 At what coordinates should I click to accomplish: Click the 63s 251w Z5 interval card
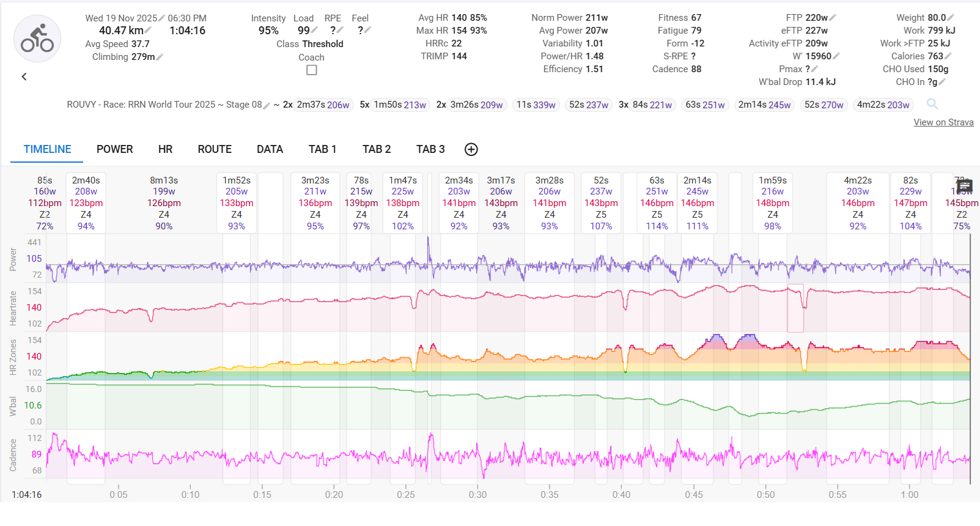(x=657, y=203)
